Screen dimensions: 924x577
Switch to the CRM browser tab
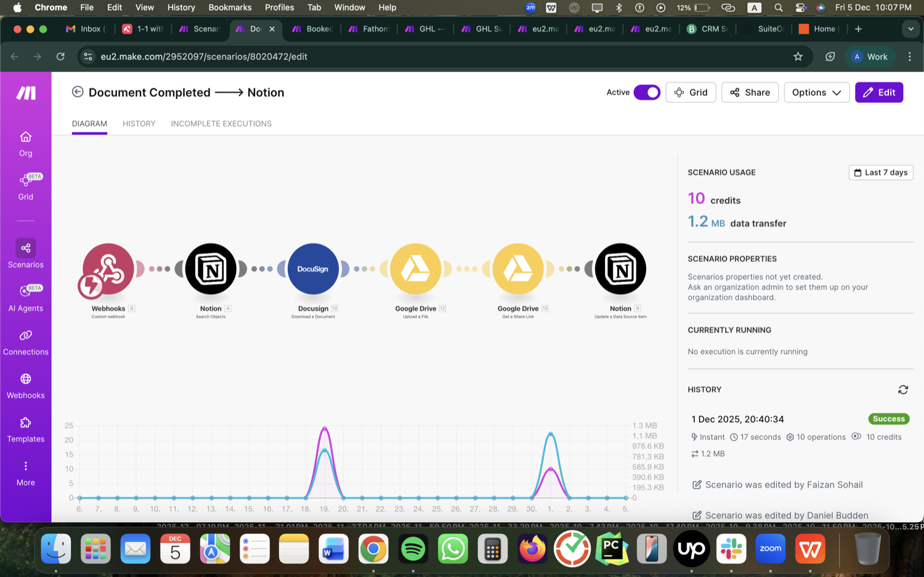pos(708,29)
